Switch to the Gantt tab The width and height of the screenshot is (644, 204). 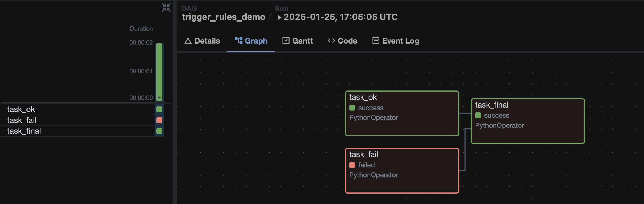pyautogui.click(x=302, y=41)
